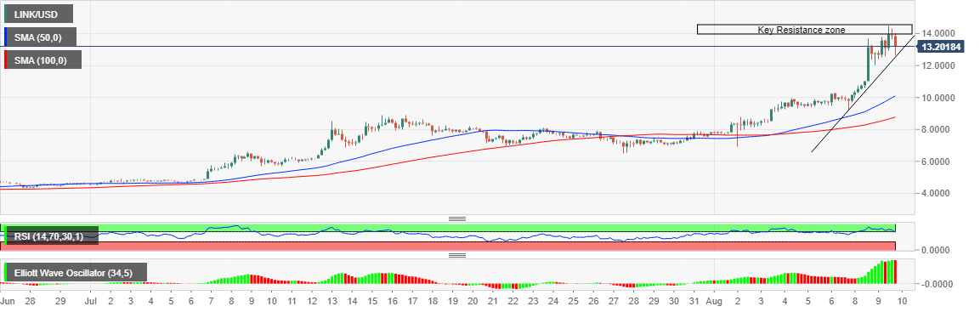This screenshot has width=980, height=312.
Task: Click the red SMA 100 color marker
Action: [6, 60]
